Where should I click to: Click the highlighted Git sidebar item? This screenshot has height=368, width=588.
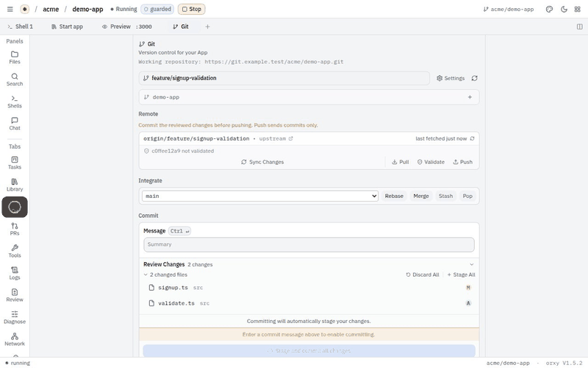15,207
